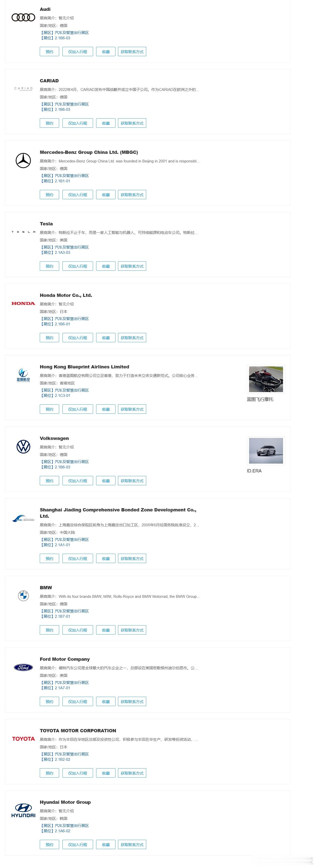Click the Mercedes-Benz star logo

pos(23,160)
